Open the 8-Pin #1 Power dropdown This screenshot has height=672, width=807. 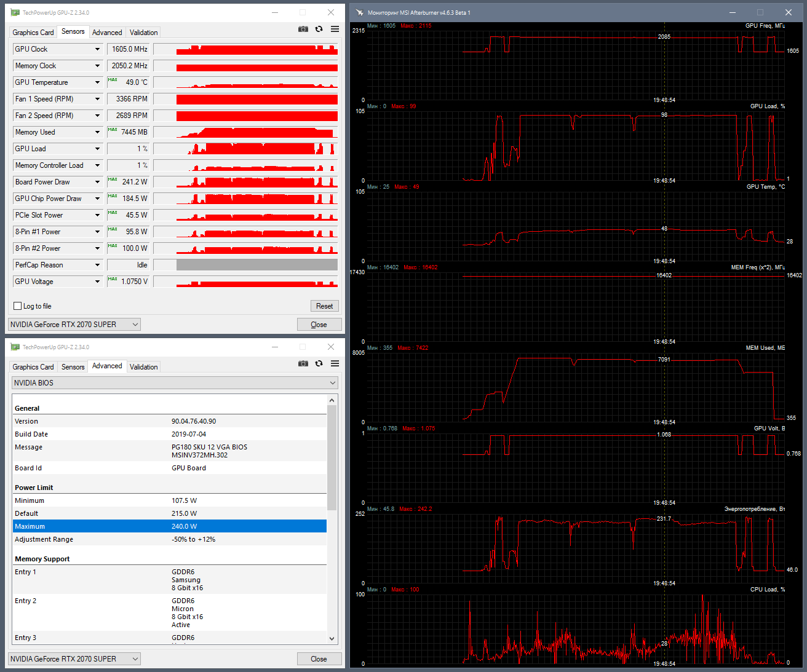click(97, 232)
